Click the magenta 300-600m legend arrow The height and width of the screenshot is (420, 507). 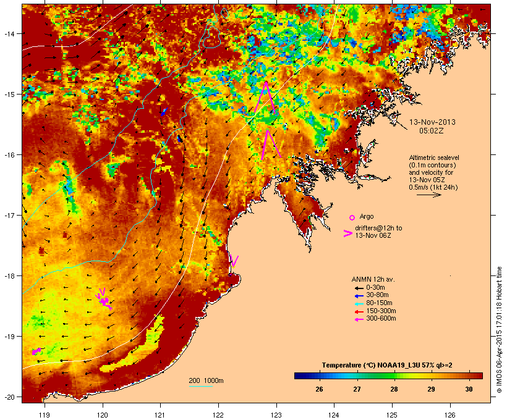[x=359, y=319]
